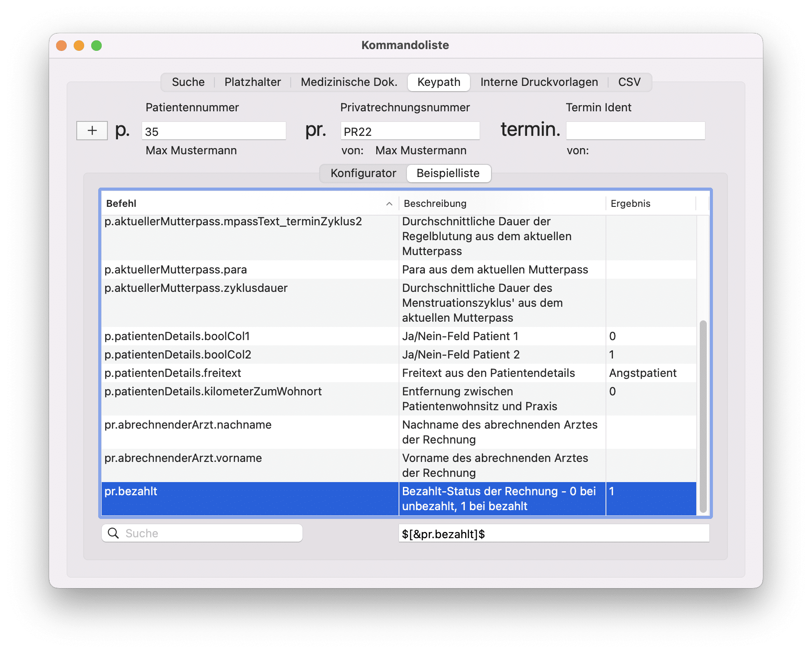Viewport: 812px width, 653px height.
Task: Click result 1 of boolCol2 row
Action: click(x=612, y=355)
